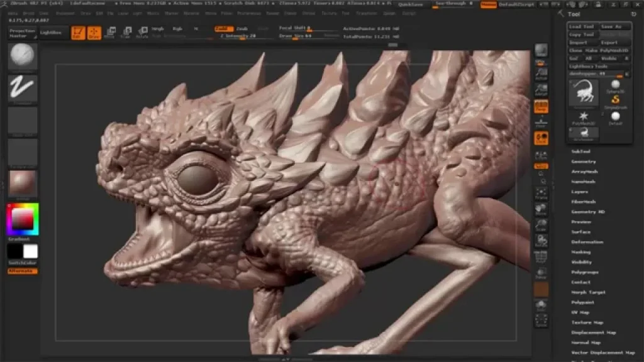Open the Draw menu

pyautogui.click(x=86, y=14)
